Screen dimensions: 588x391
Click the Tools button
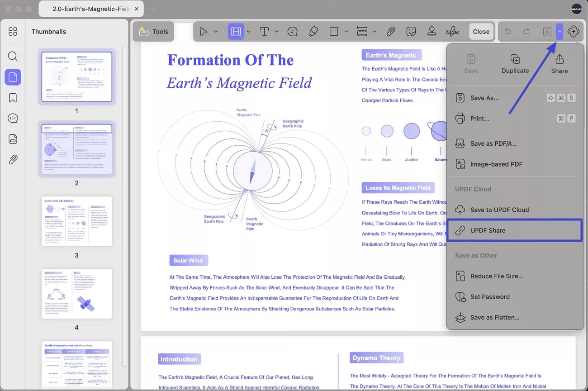(153, 31)
